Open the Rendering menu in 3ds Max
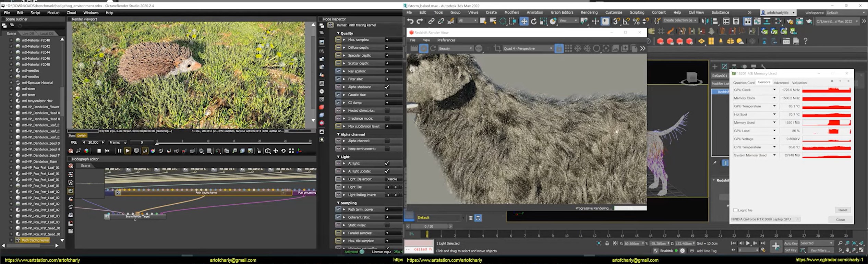This screenshot has width=868, height=264. 589,12
